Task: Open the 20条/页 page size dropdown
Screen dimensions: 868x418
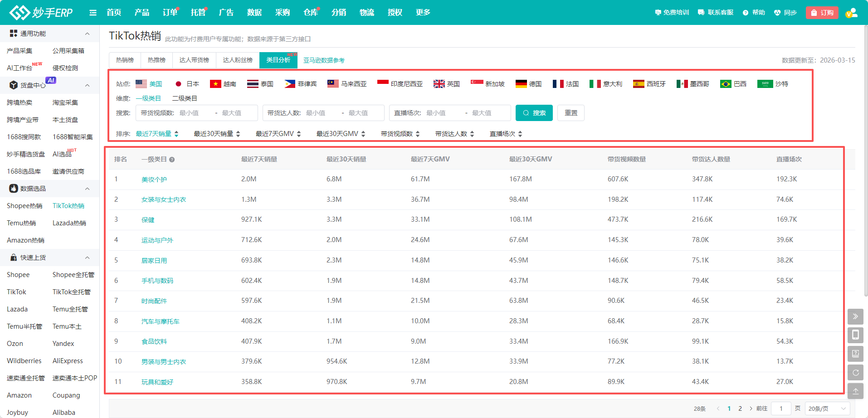Action: pyautogui.click(x=827, y=408)
